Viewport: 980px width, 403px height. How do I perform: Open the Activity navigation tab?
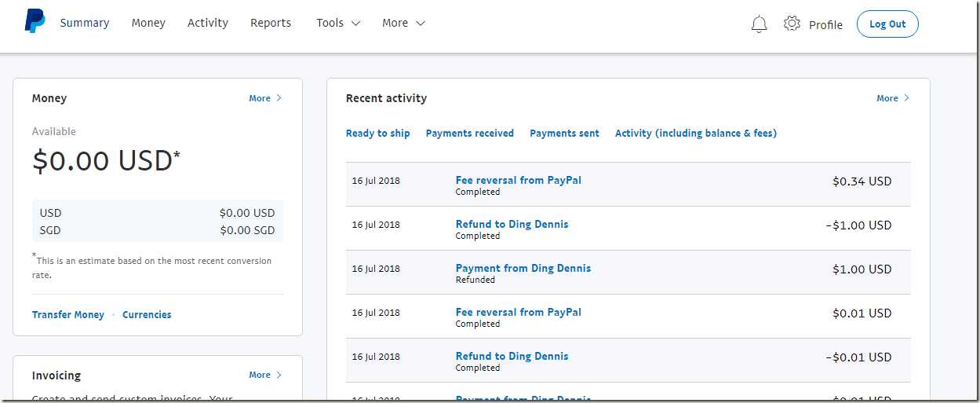click(x=208, y=23)
